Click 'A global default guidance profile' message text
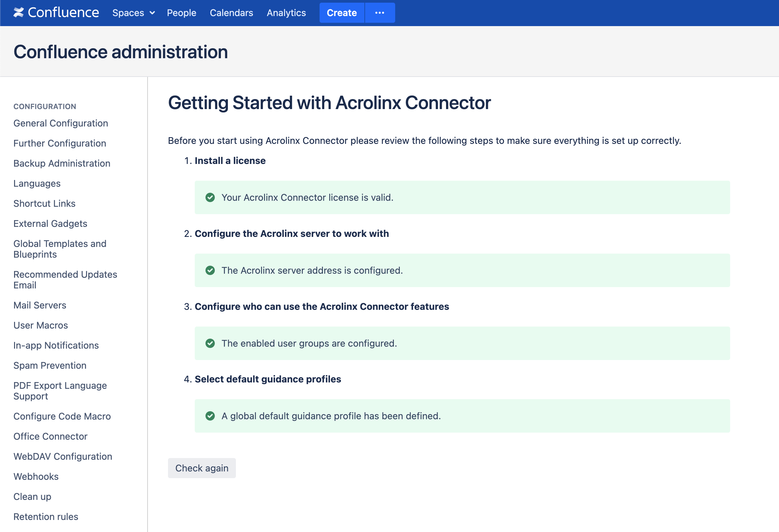This screenshot has height=532, width=779. point(331,416)
